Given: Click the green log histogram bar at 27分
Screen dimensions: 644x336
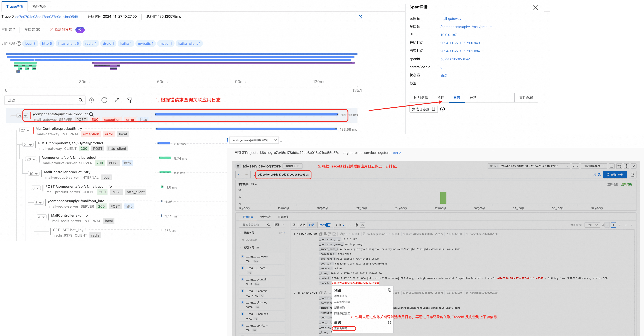Looking at the screenshot, I should (443, 198).
